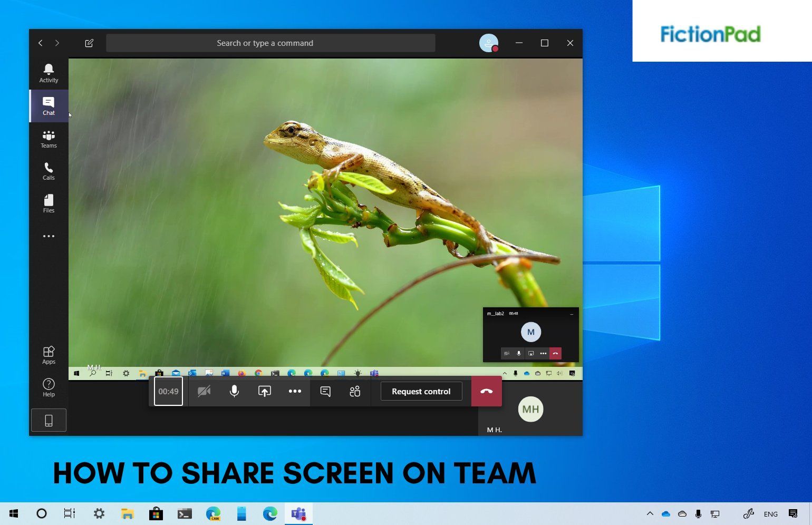Launch Settings from the taskbar gear

coord(99,513)
